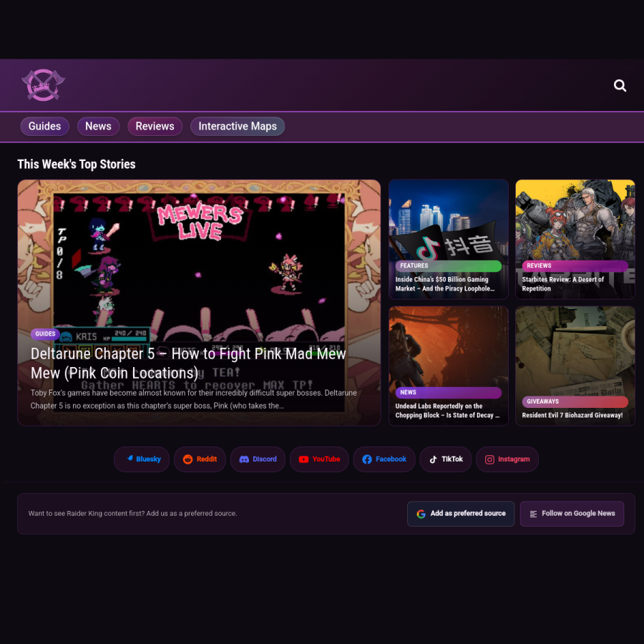Image resolution: width=644 pixels, height=644 pixels.
Task: Click the Toby Fox's games excerpt text
Action: 193,399
